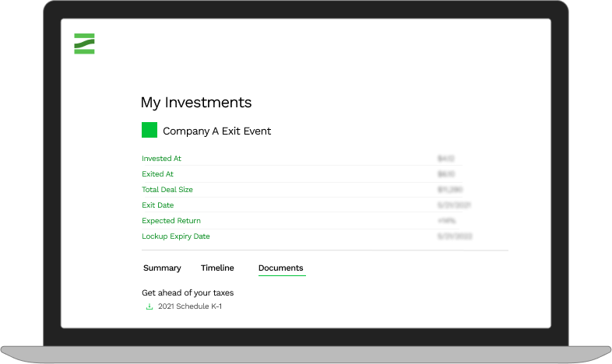The width and height of the screenshot is (612, 364).
Task: Click the Company A Exit Event title
Action: coord(216,131)
